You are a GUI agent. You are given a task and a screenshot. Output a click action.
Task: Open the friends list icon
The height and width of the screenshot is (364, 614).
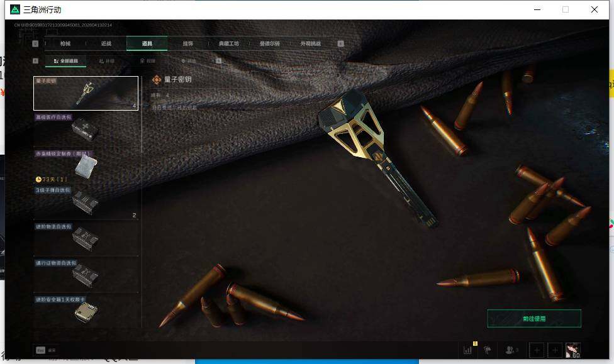(511, 350)
